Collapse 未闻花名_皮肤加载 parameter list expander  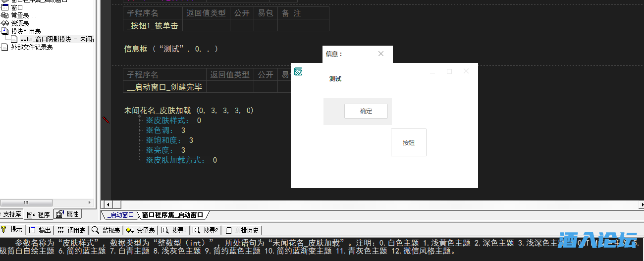coord(140,115)
